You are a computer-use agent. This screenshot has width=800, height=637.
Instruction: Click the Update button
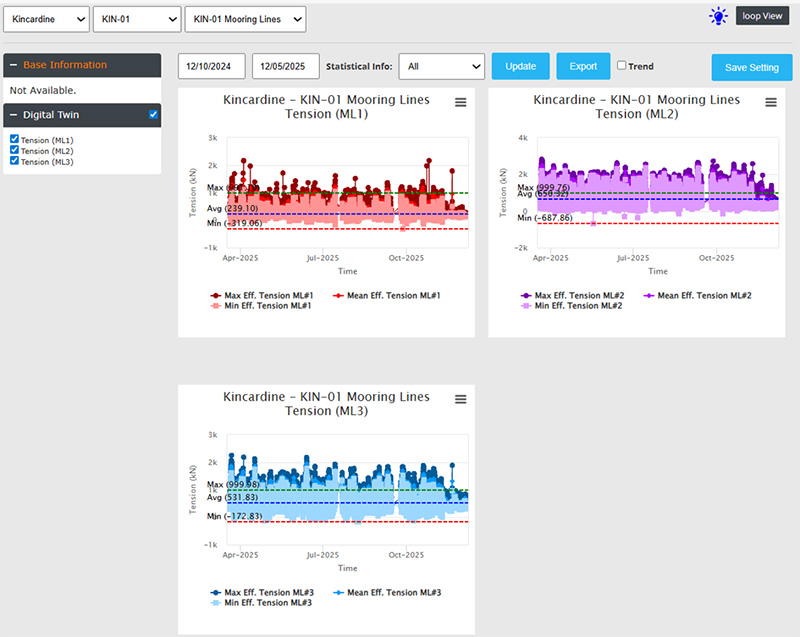pos(520,66)
